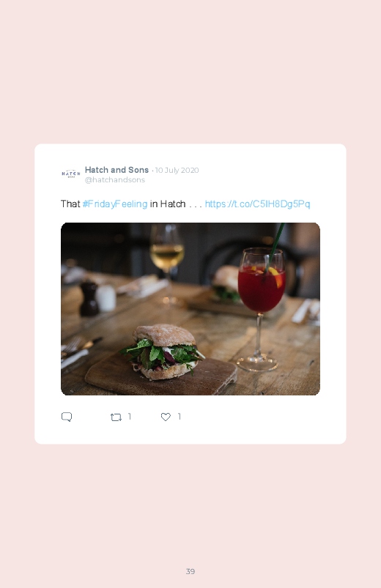Image resolution: width=381 pixels, height=588 pixels.
Task: Open the #FridayFeeling hashtag
Action: click(115, 204)
